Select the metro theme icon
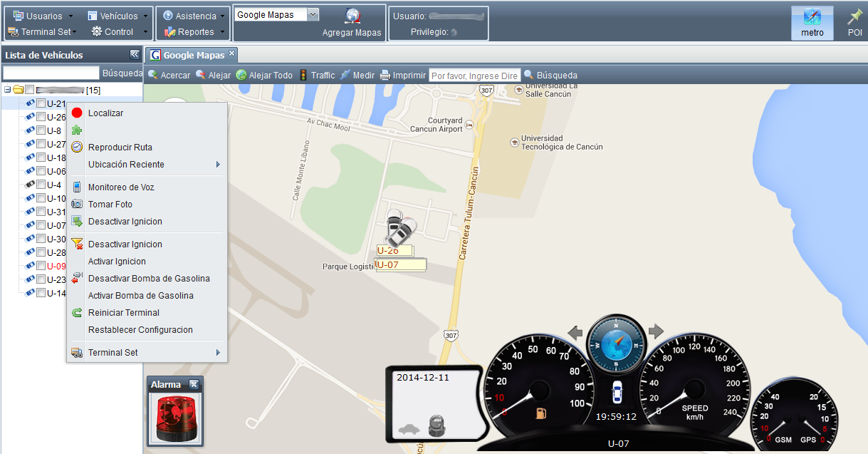Screen dimensions: 868x454 pyautogui.click(x=812, y=23)
